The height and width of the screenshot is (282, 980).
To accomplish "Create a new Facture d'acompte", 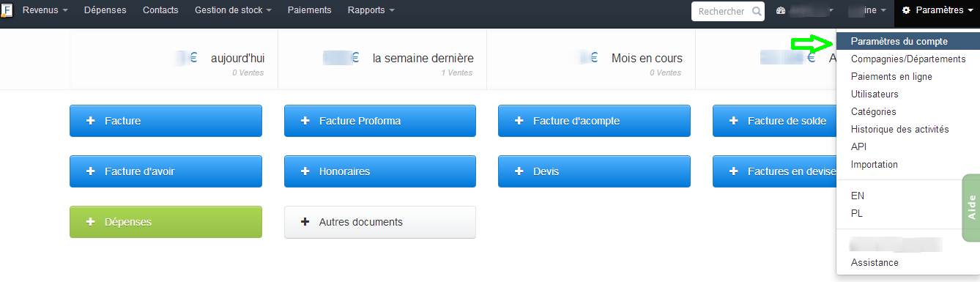I will coord(594,121).
